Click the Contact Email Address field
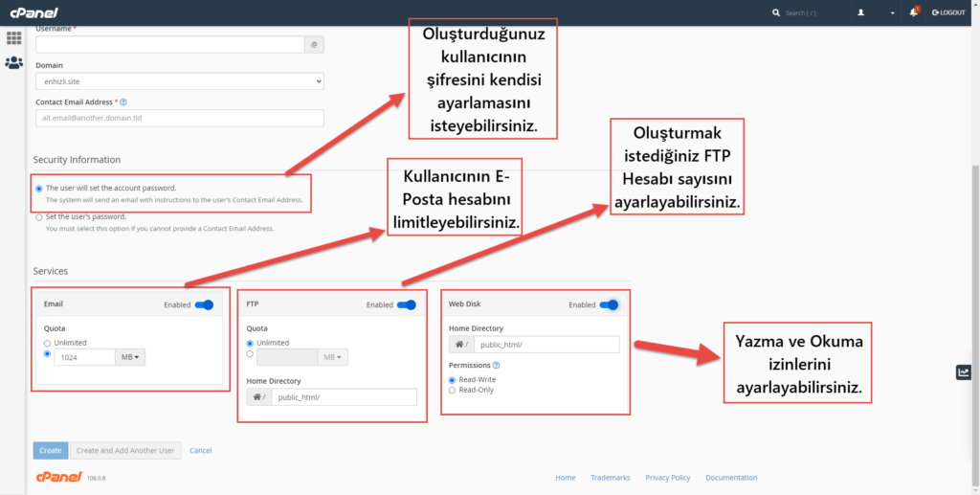 tap(179, 118)
